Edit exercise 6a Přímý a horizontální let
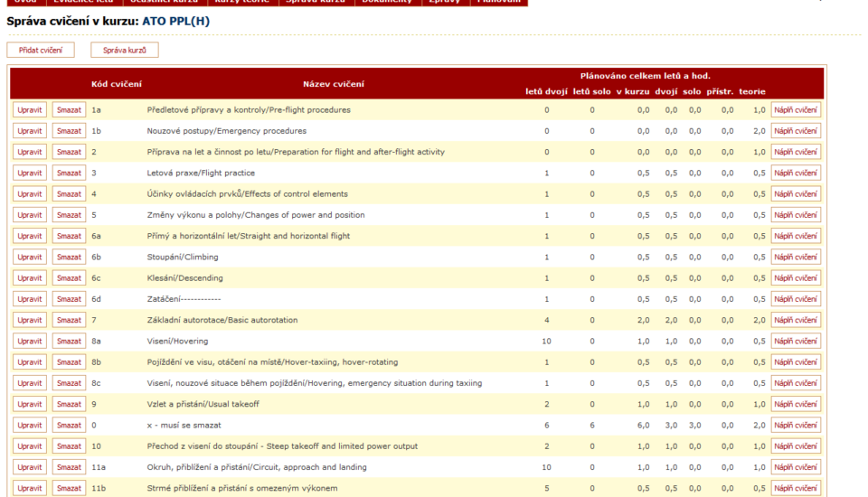This screenshot has width=868, height=497. click(x=29, y=236)
